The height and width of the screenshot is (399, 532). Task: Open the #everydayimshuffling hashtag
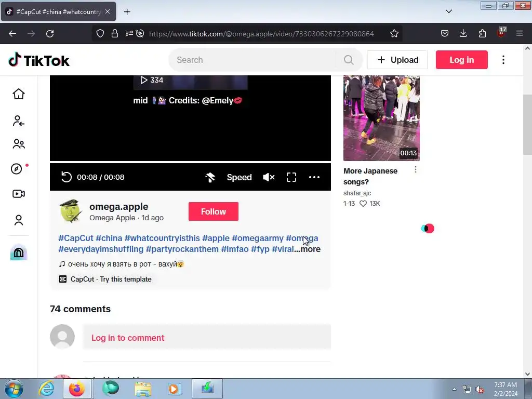[x=101, y=249]
